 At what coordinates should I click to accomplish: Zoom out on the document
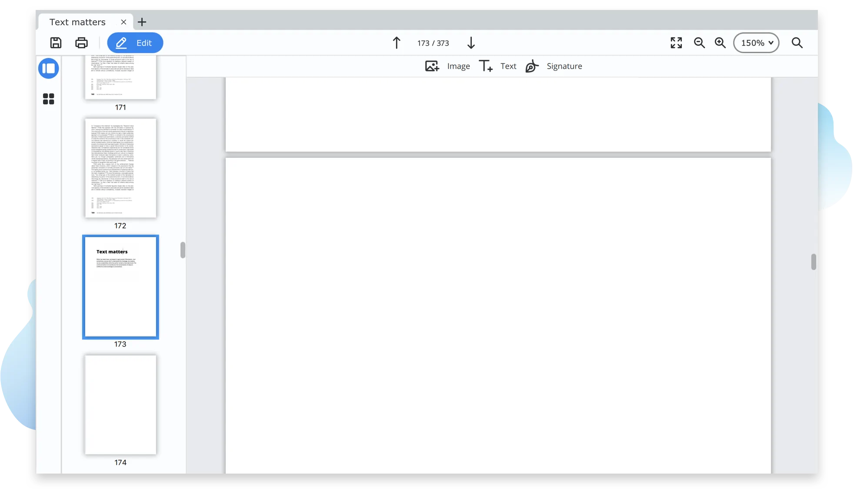700,43
